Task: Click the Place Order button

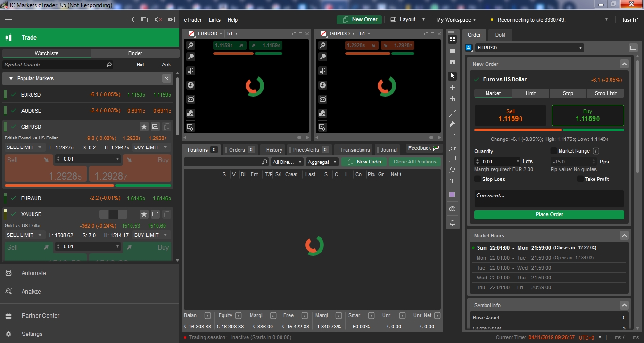Action: 549,214
